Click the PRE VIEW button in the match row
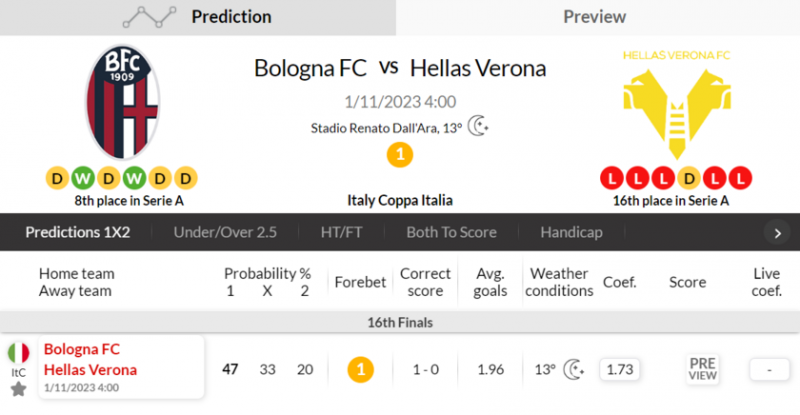Screen dimensions: 800x415 tap(703, 370)
